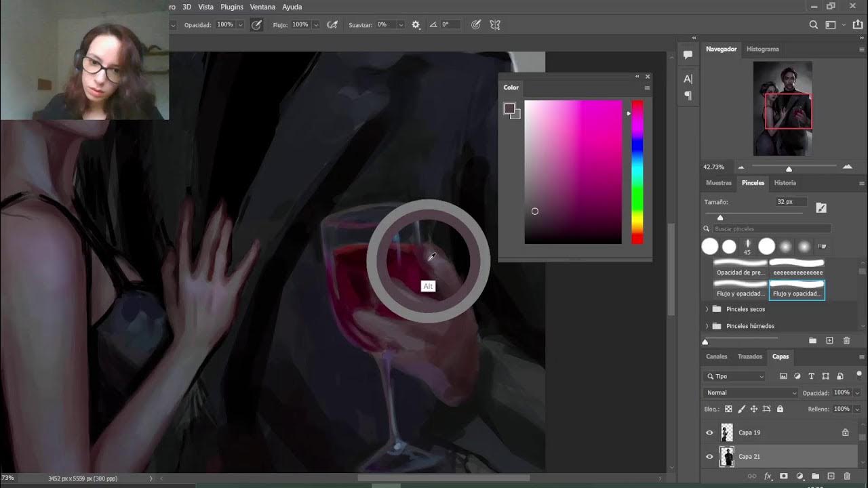Open the workspace layout switcher icon
Viewport: 868px width, 488px height.
tap(831, 25)
